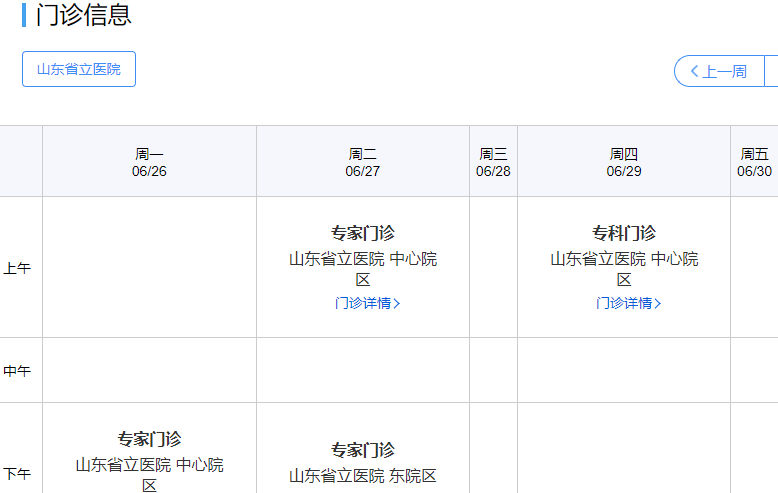
Task: Click the 上午 row label
Action: click(x=17, y=268)
